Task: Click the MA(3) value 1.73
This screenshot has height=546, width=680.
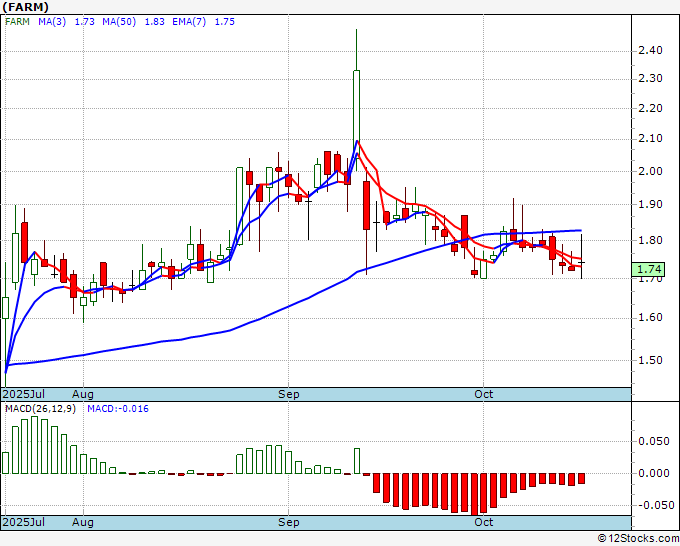Action: 85,22
